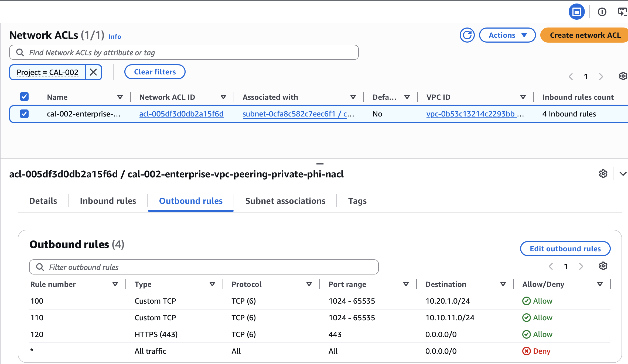Go to next page of outbound rules
This screenshot has height=364, width=628.
coord(581,266)
